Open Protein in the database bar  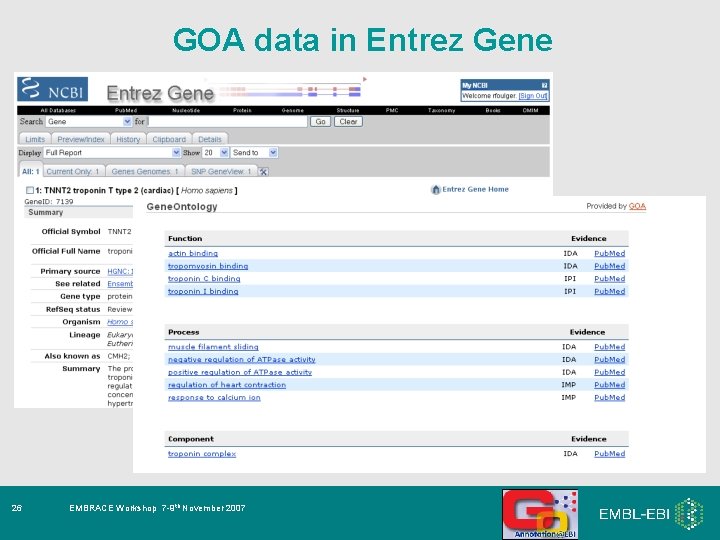[x=242, y=110]
